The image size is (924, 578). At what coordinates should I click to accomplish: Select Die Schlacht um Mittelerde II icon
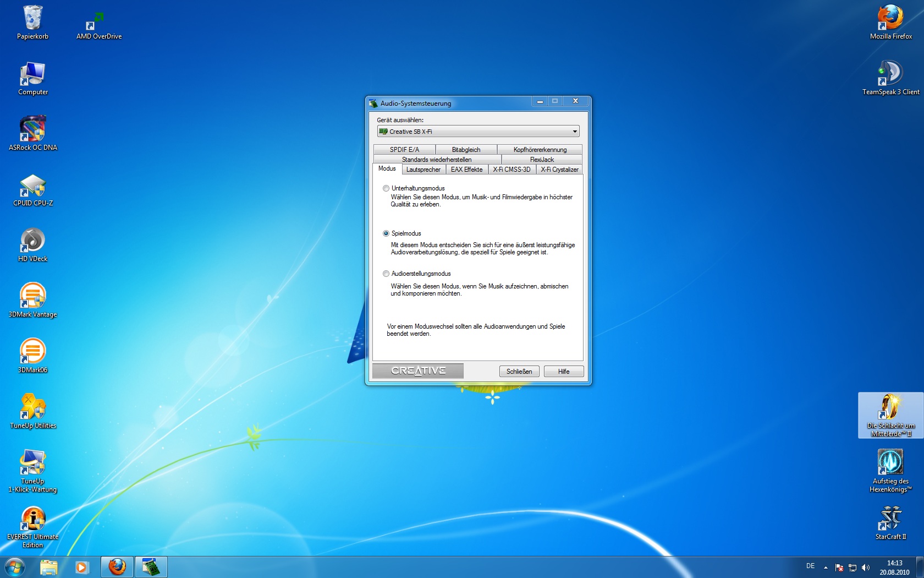890,416
